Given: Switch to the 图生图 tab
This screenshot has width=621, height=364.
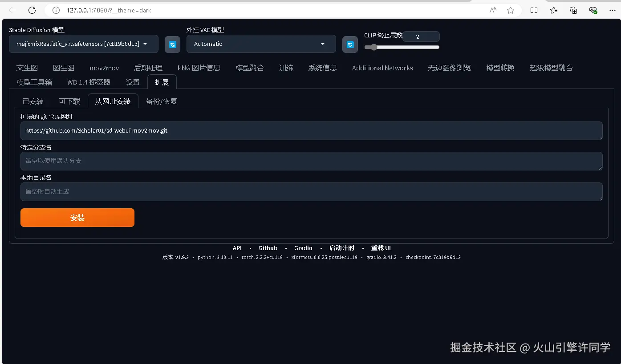Looking at the screenshot, I should tap(64, 68).
